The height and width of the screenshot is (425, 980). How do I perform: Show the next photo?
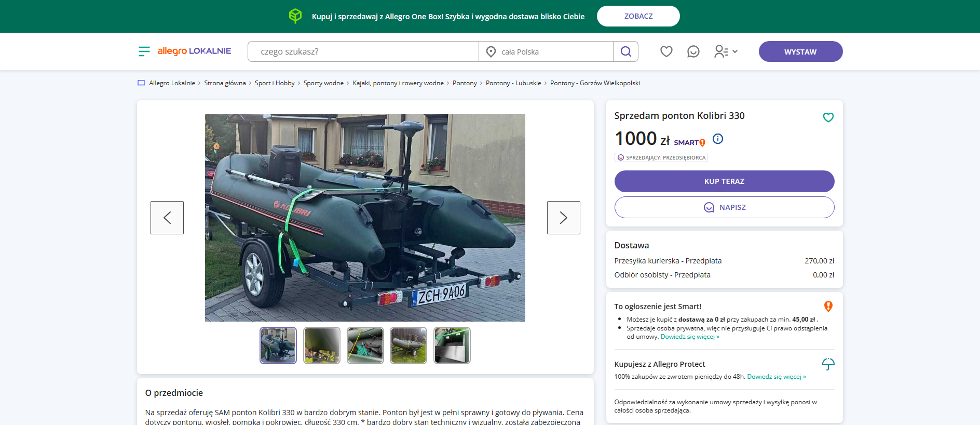564,218
